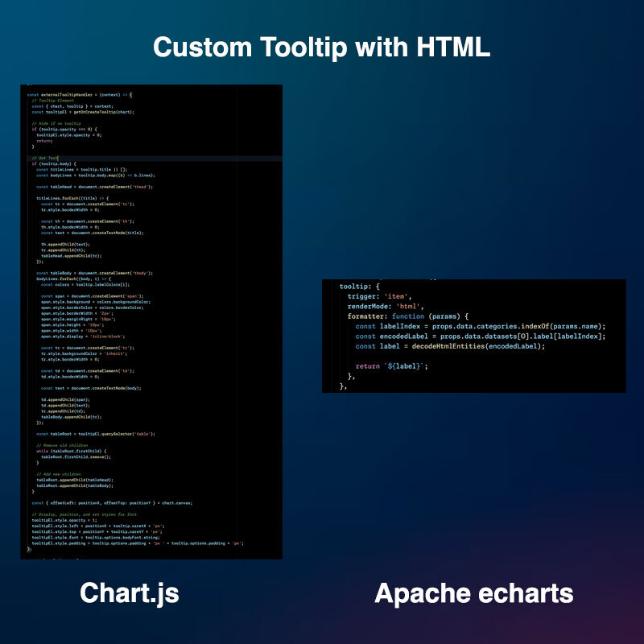This screenshot has height=644, width=644.
Task: Click the 'const { chart, tooltip } = context;' line
Action: (x=72, y=106)
